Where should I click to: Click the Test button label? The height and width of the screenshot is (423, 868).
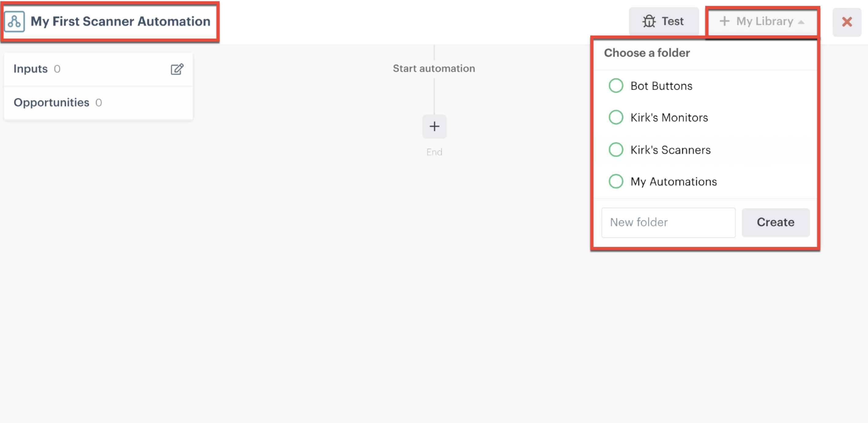tap(673, 21)
